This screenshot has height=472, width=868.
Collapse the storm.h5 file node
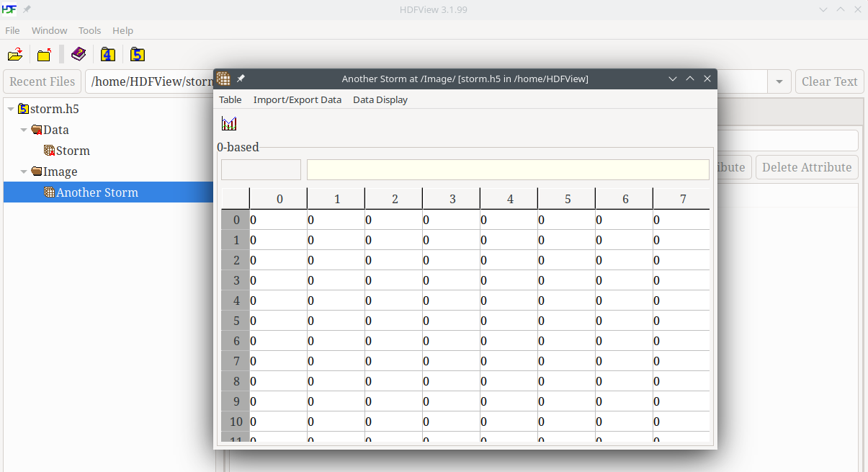coord(11,110)
